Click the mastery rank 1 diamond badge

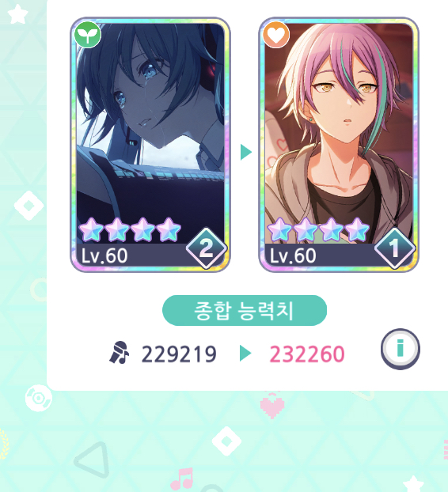click(x=395, y=248)
